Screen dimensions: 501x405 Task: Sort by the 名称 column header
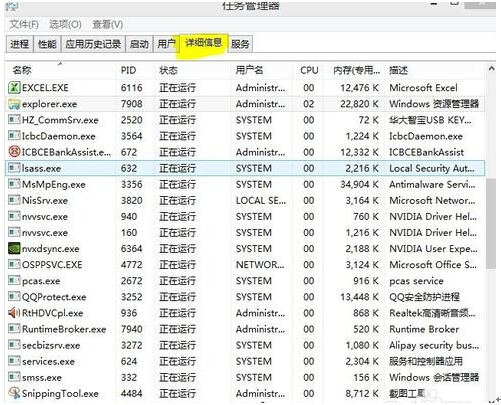pos(61,70)
